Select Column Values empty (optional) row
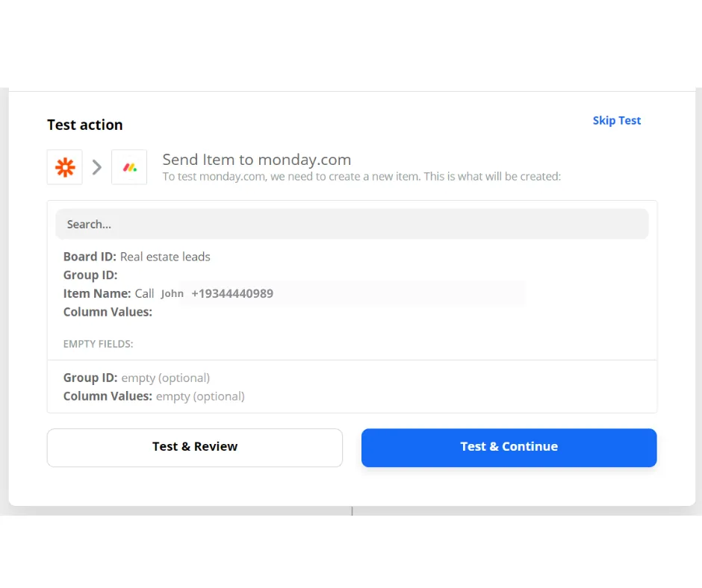702x588 pixels. pyautogui.click(x=154, y=396)
